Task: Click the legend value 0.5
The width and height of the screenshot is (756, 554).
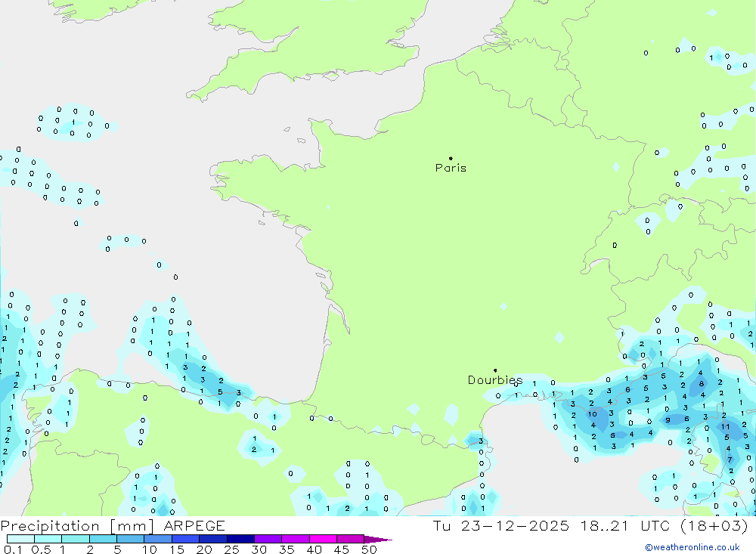Action: [x=41, y=549]
